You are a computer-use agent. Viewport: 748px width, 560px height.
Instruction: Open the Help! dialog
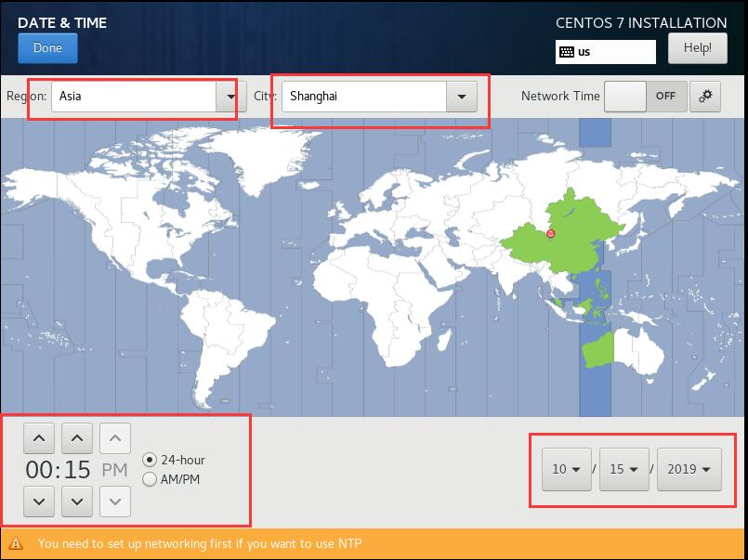(x=697, y=48)
